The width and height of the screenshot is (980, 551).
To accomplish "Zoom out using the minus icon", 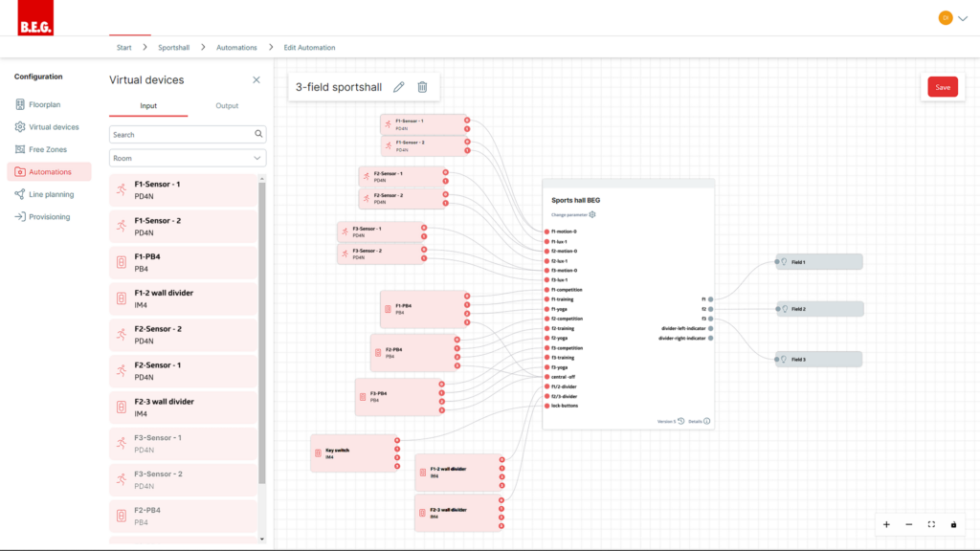I will pos(908,524).
